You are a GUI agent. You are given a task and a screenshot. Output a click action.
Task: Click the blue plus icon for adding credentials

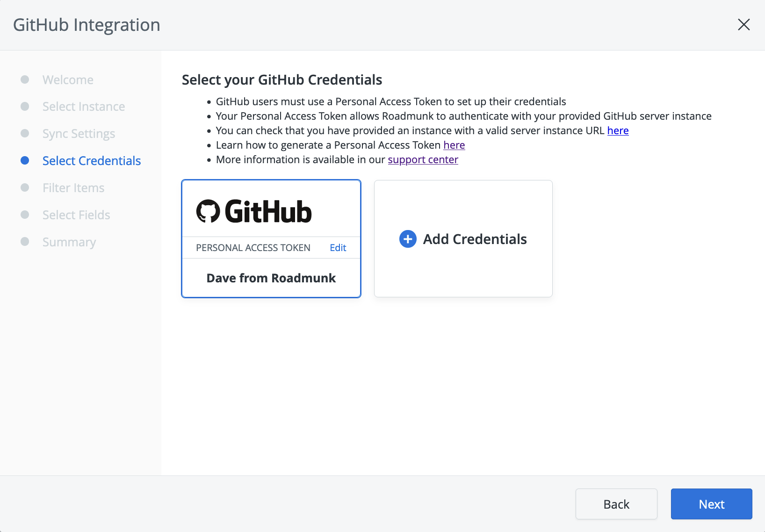click(408, 239)
